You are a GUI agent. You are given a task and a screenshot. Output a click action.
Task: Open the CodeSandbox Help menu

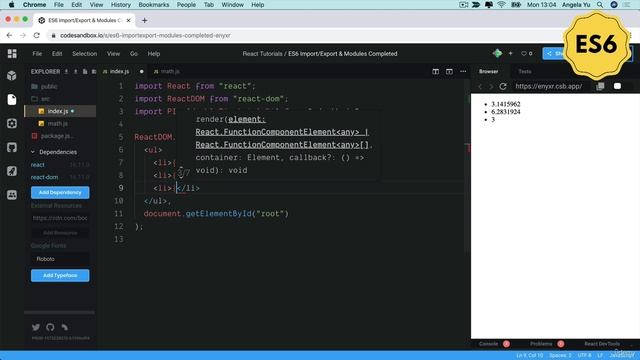click(x=154, y=53)
